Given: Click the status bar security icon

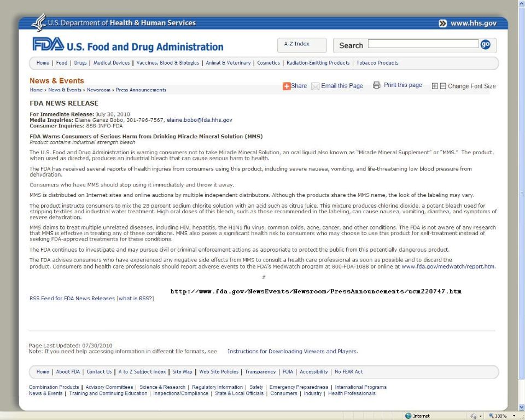Looking at the screenshot, I should [x=473, y=416].
